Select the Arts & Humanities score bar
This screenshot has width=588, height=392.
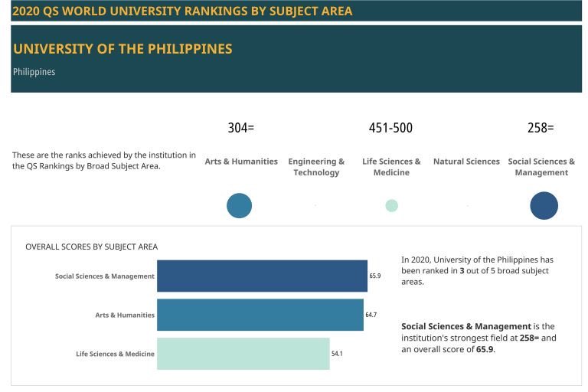click(260, 315)
